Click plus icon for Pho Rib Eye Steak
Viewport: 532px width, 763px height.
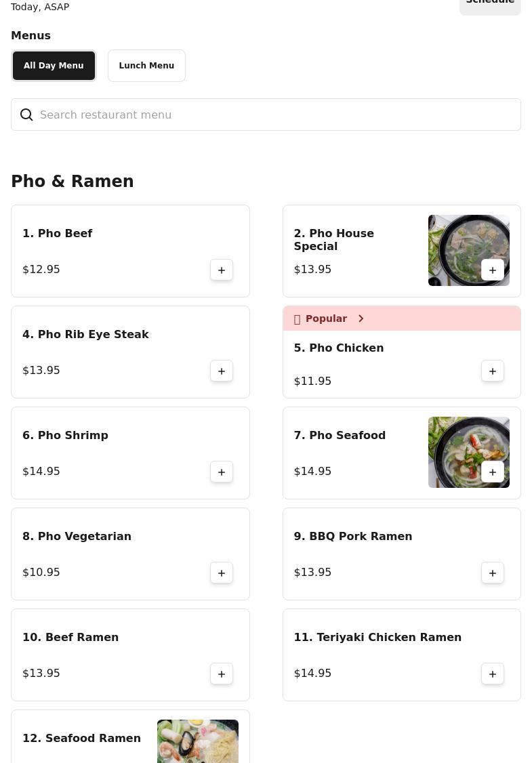pyautogui.click(x=222, y=371)
